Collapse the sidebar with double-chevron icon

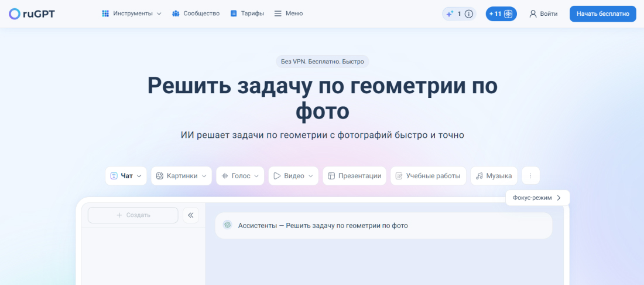coord(191,215)
